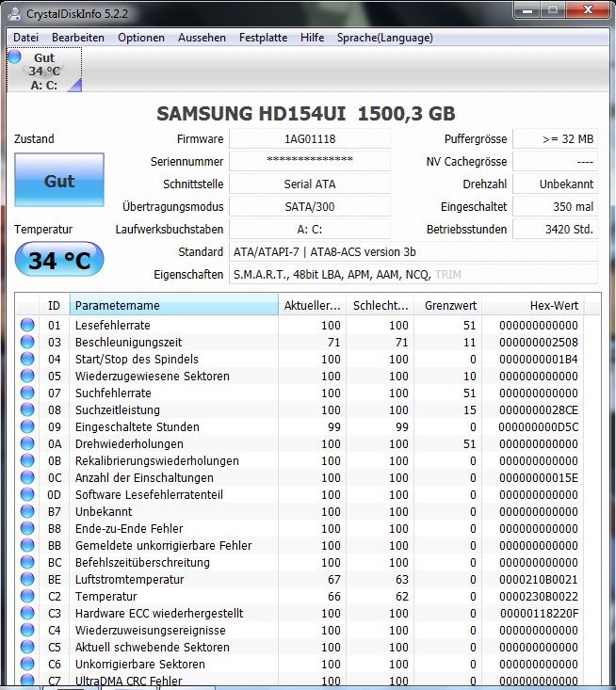
Task: Select hex value 000000002508
Action: tap(539, 342)
